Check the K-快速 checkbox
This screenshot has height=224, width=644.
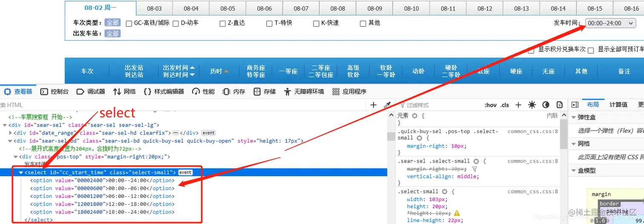point(316,23)
